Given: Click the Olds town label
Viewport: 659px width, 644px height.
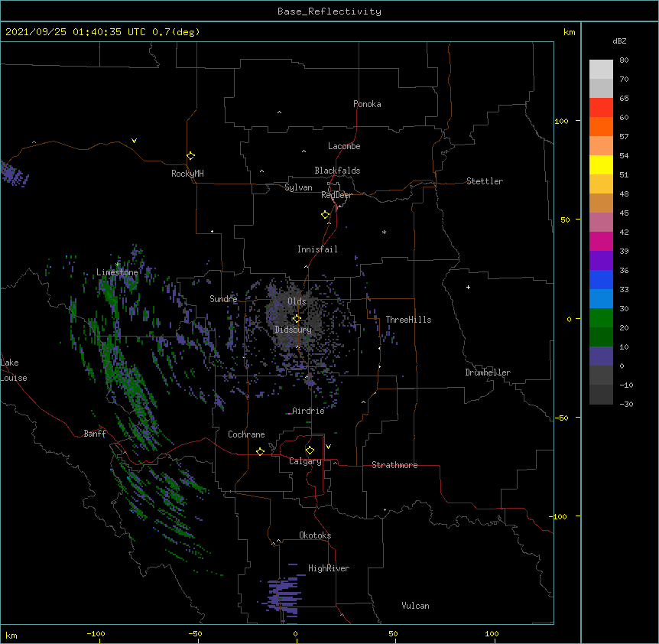Looking at the screenshot, I should point(297,301).
